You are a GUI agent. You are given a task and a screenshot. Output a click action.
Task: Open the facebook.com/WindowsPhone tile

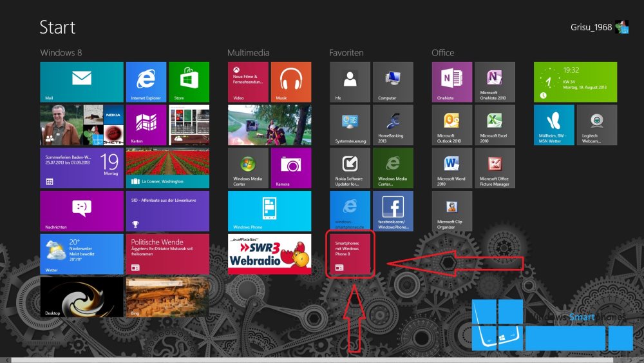(393, 211)
